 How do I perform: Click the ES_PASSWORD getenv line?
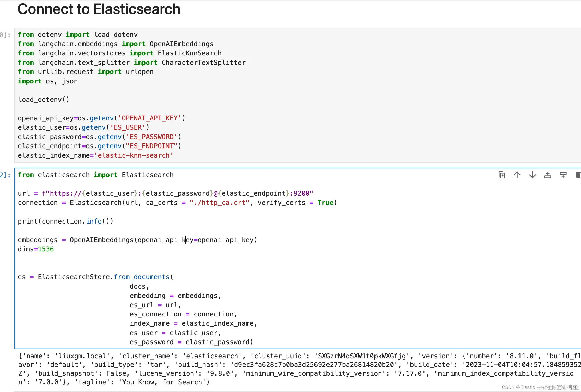[x=100, y=137]
